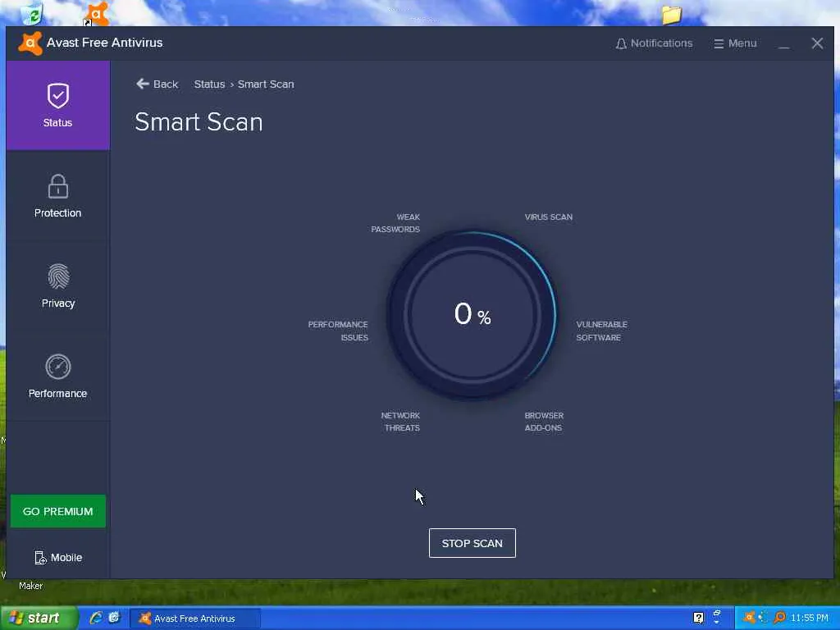The height and width of the screenshot is (630, 840).
Task: Click the Smart Scan heading
Action: coord(199,122)
